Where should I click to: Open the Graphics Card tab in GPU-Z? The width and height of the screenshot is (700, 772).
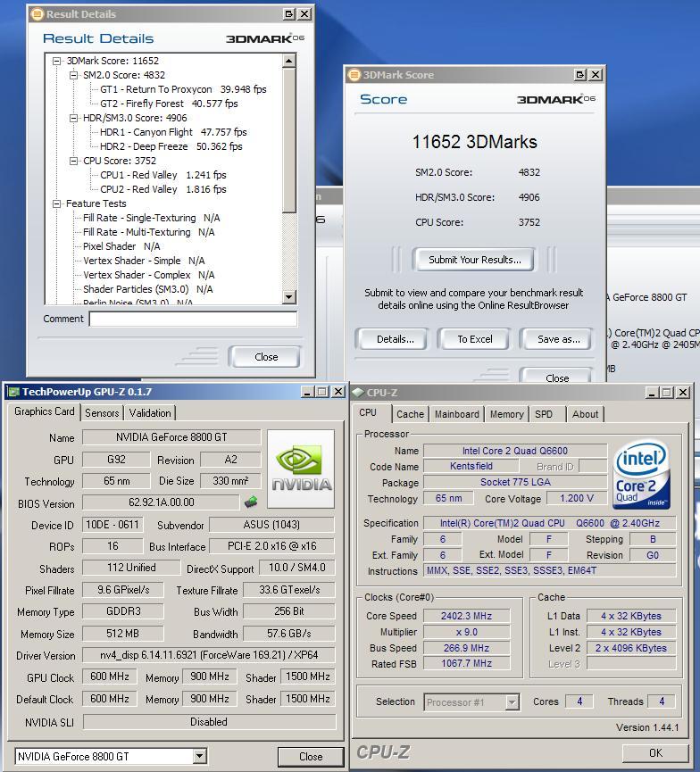[45, 411]
